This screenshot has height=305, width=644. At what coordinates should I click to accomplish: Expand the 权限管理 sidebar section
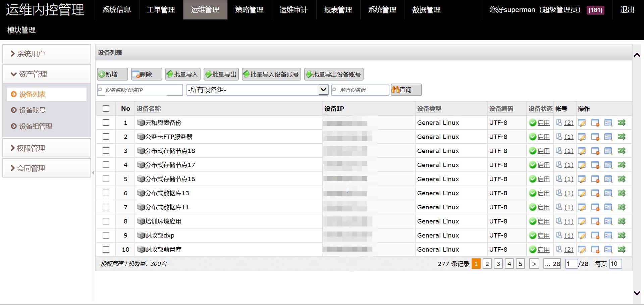point(47,148)
